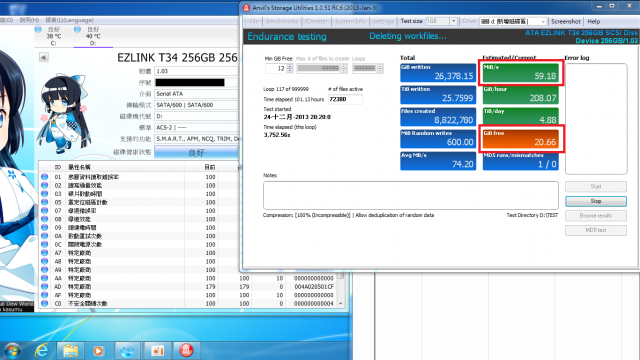This screenshot has width=640, height=360.
Task: Click status circle of attribute ID C0
Action: 44,303
